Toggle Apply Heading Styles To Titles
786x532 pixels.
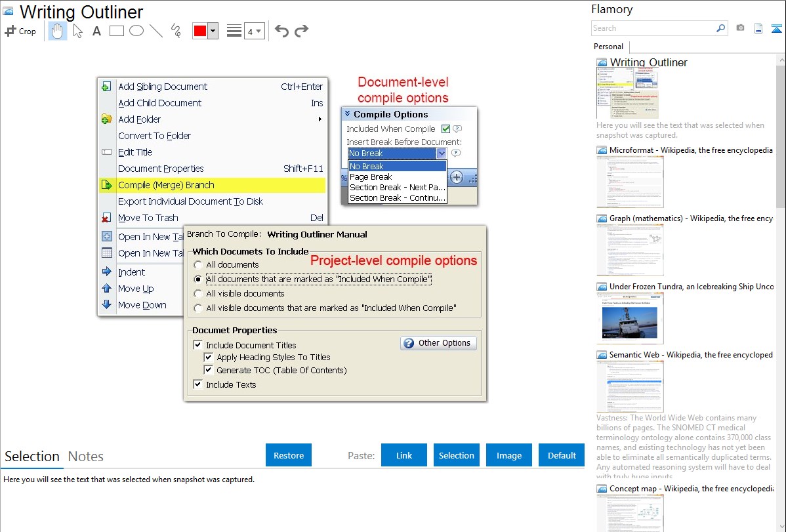(209, 358)
